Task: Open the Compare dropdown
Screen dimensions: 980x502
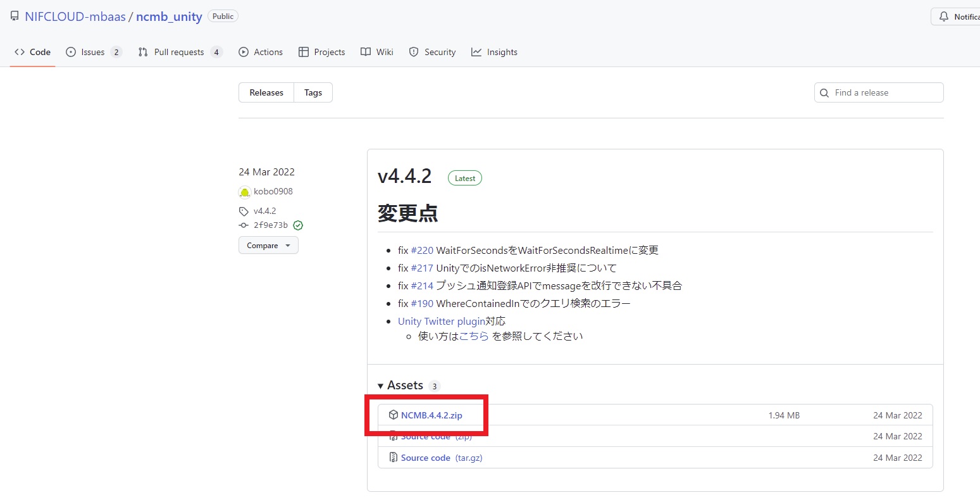Action: 268,245
